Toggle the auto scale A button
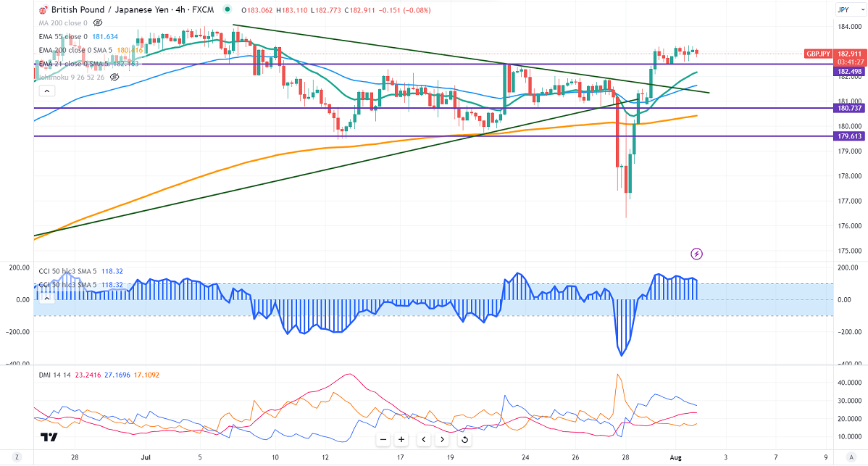The image size is (868, 466). [851, 457]
